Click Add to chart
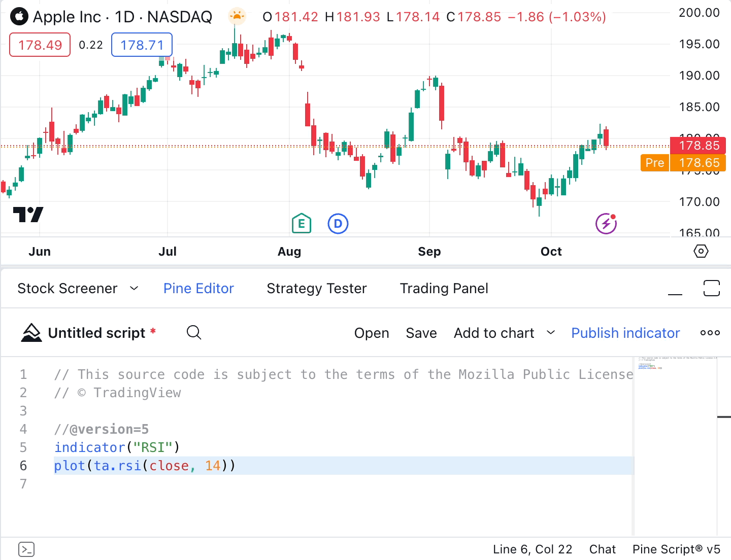Image resolution: width=731 pixels, height=560 pixels. tap(494, 333)
